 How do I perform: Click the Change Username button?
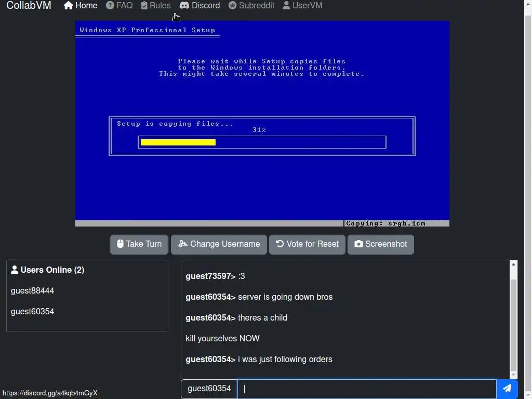click(x=219, y=244)
